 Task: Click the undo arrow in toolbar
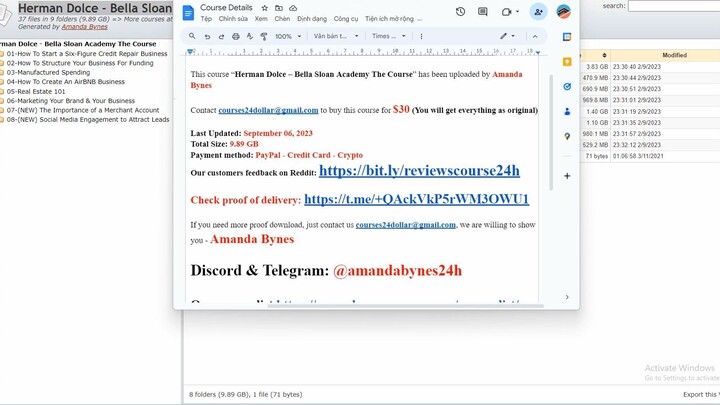coord(207,36)
